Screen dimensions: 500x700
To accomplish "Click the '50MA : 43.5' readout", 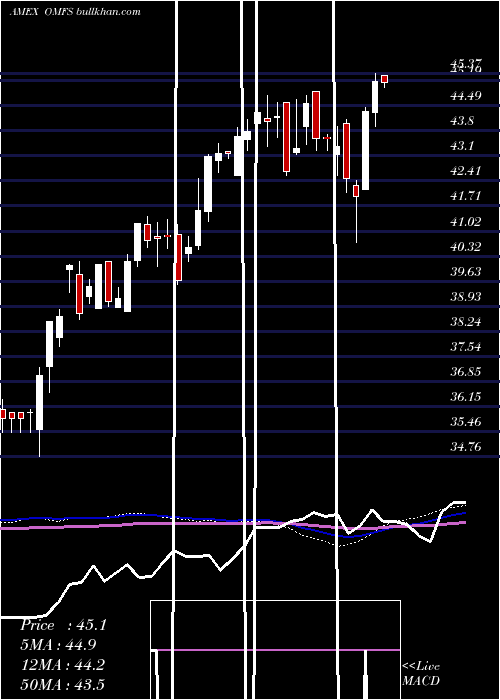I will tap(63, 684).
